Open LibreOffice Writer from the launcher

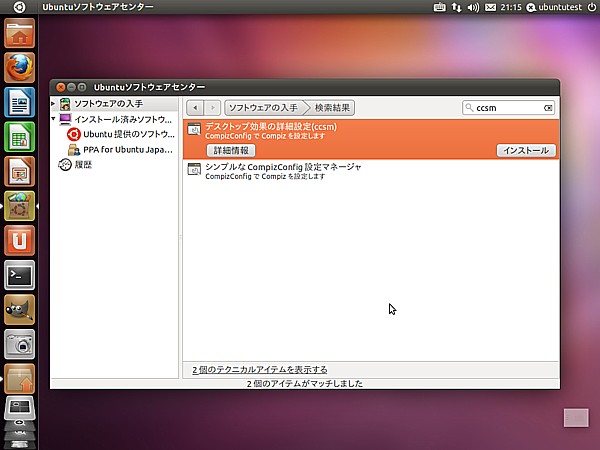(x=20, y=102)
